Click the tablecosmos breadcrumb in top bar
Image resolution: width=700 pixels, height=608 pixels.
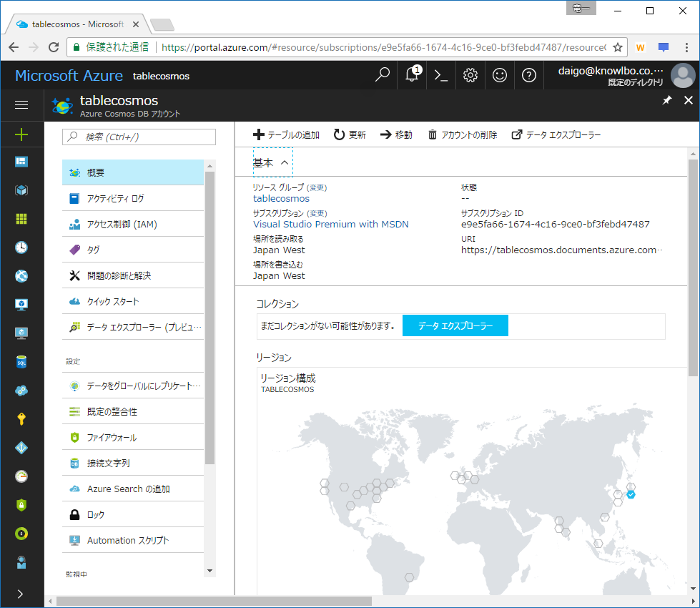coord(161,76)
